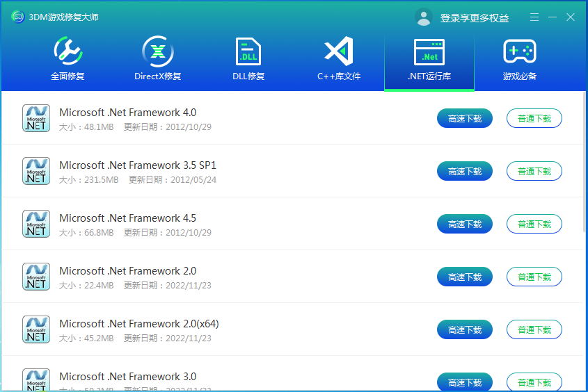Screen dimensions: 588x392
Task: Open the DLL修复 file icon
Action: (248, 51)
